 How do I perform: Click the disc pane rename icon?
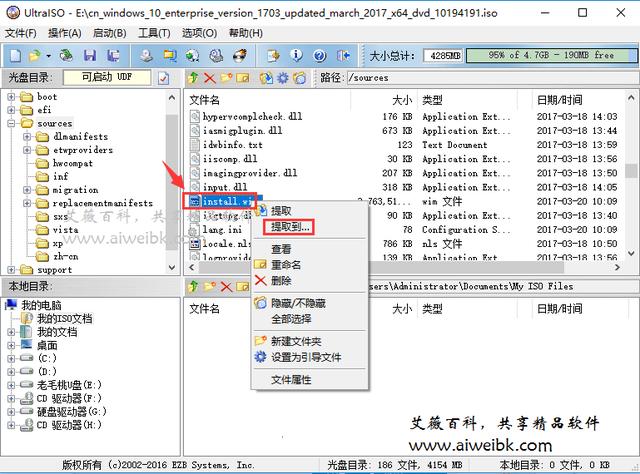[x=243, y=78]
